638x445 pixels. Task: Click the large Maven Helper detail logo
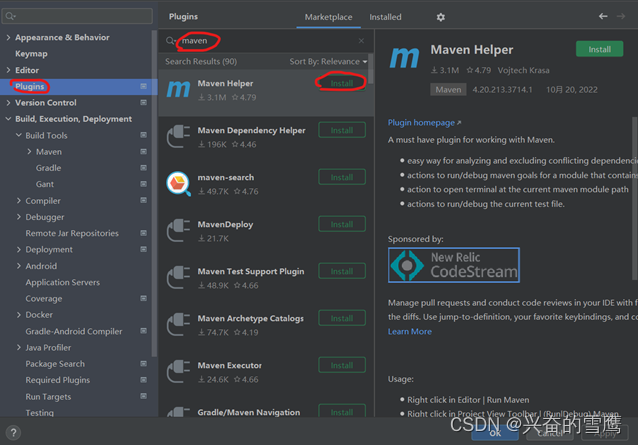tap(404, 57)
